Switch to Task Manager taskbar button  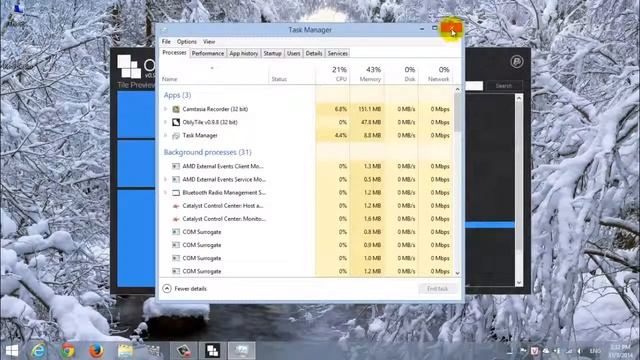coord(242,351)
